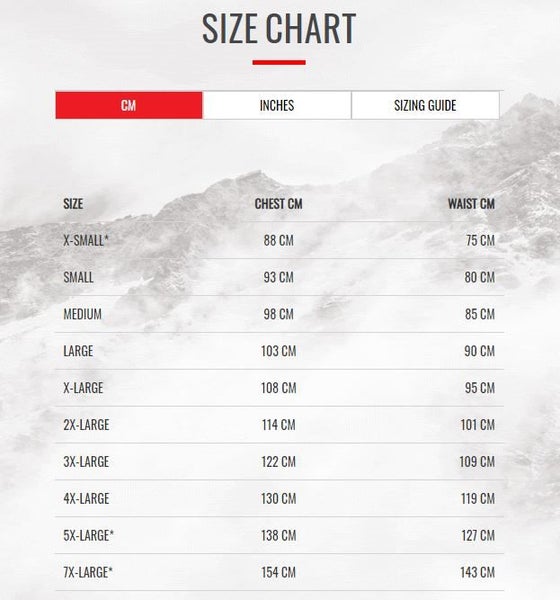Click the CHEST CM column header
Viewport: 560px width, 600px height.
[x=279, y=204]
